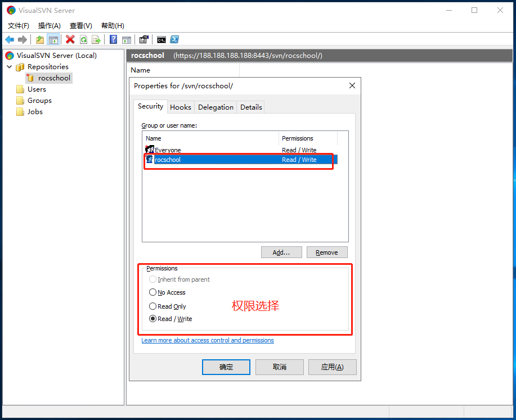The width and height of the screenshot is (516, 420).
Task: Select the Everyone row in list
Action: click(x=241, y=150)
